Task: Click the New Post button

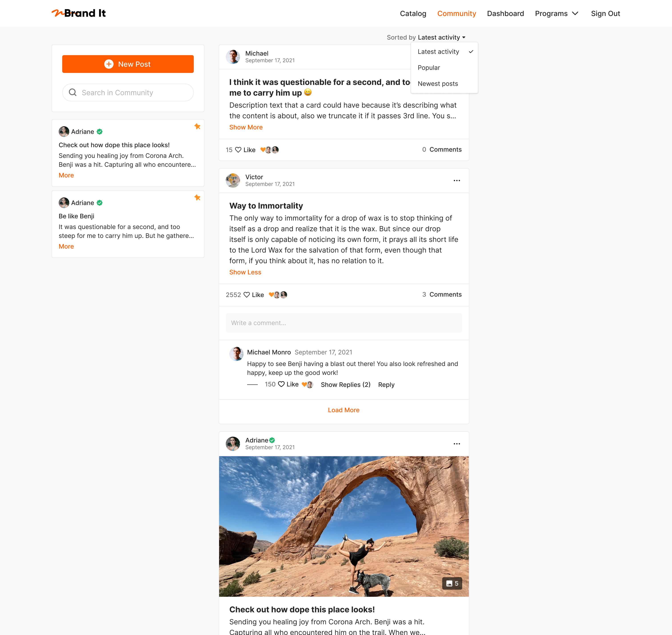Action: [x=128, y=64]
